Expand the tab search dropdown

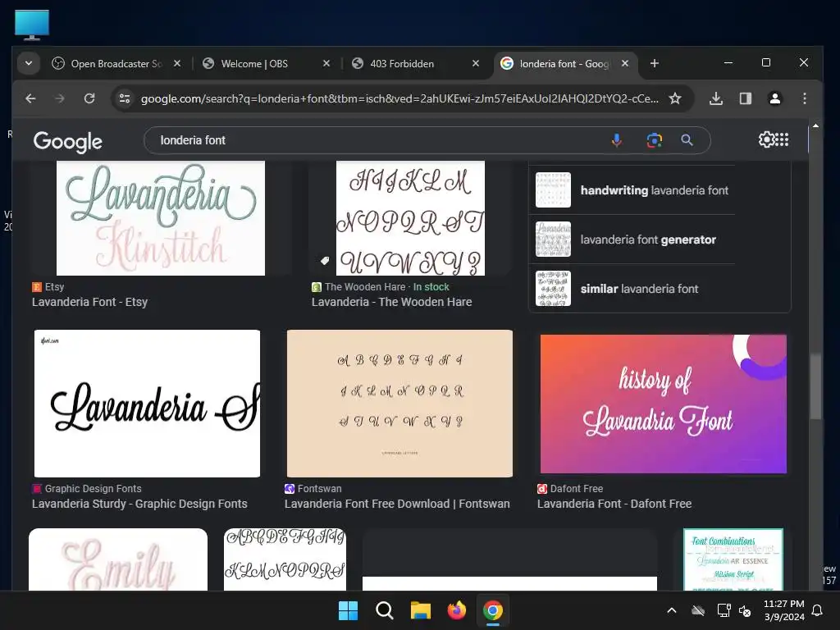(x=29, y=63)
